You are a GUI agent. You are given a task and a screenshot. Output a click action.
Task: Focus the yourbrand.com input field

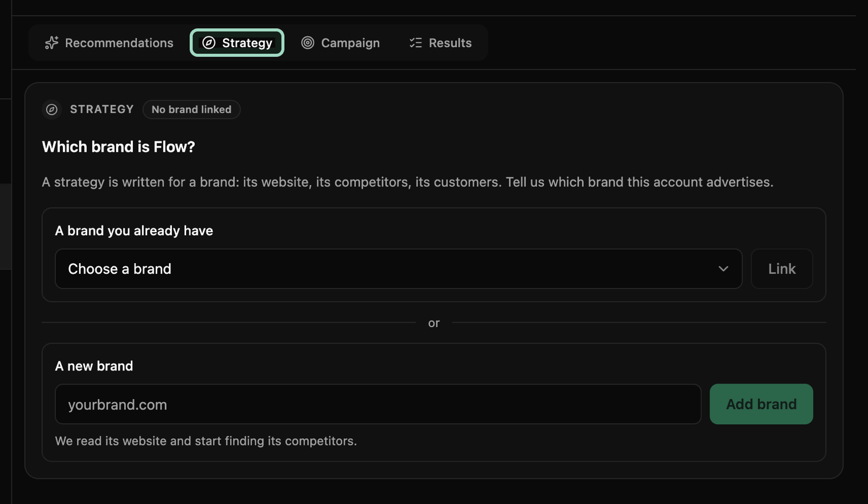tap(378, 405)
